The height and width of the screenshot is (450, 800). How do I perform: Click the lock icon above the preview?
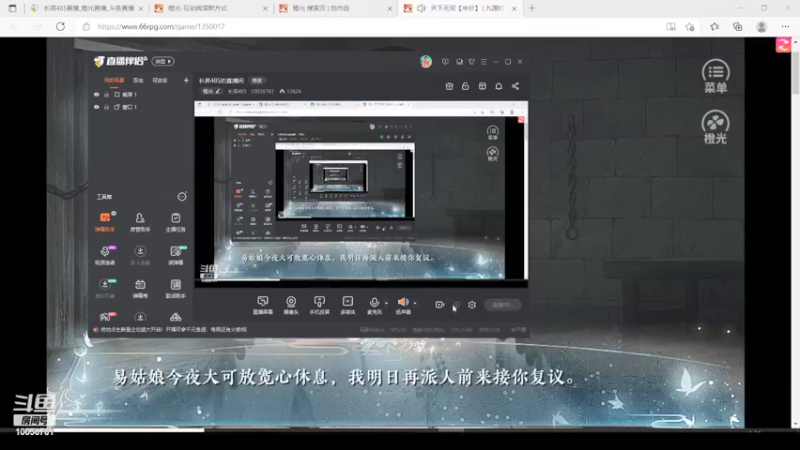pyautogui.click(x=465, y=86)
